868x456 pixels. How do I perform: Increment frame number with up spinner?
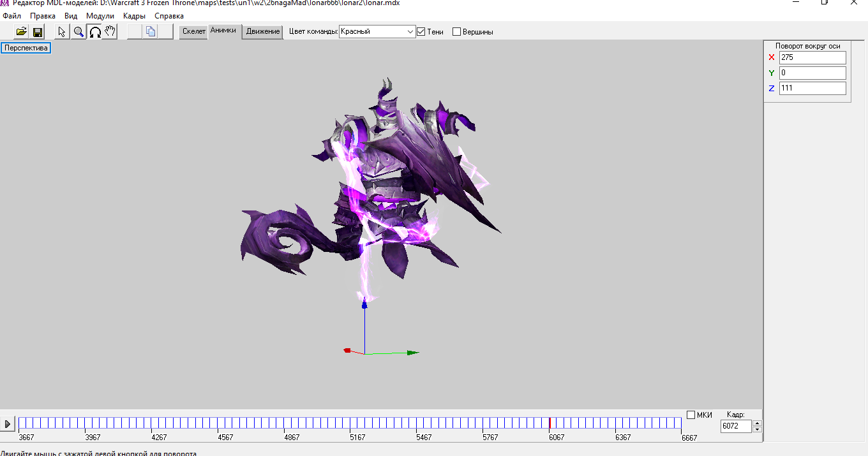[x=757, y=423]
